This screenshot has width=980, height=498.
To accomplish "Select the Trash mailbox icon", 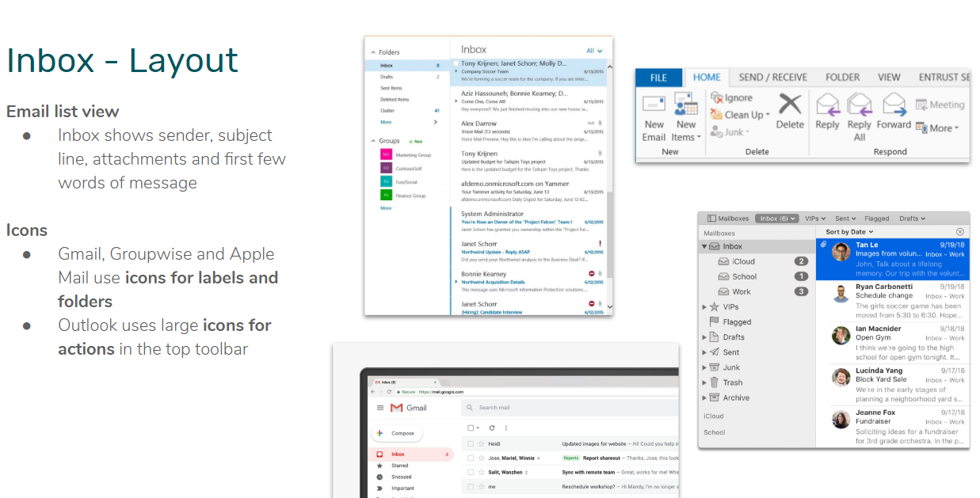I will [x=715, y=382].
